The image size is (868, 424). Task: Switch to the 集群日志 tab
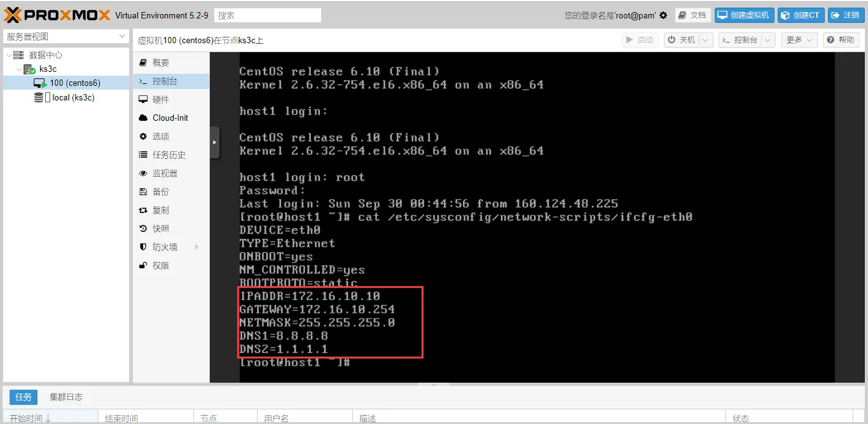(66, 397)
